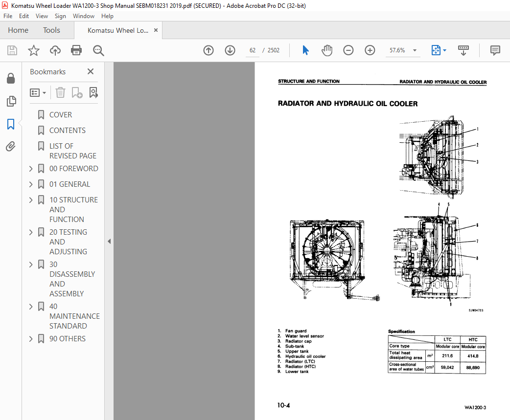Viewport: 510px width, 420px height.
Task: Open the View menu
Action: 42,16
